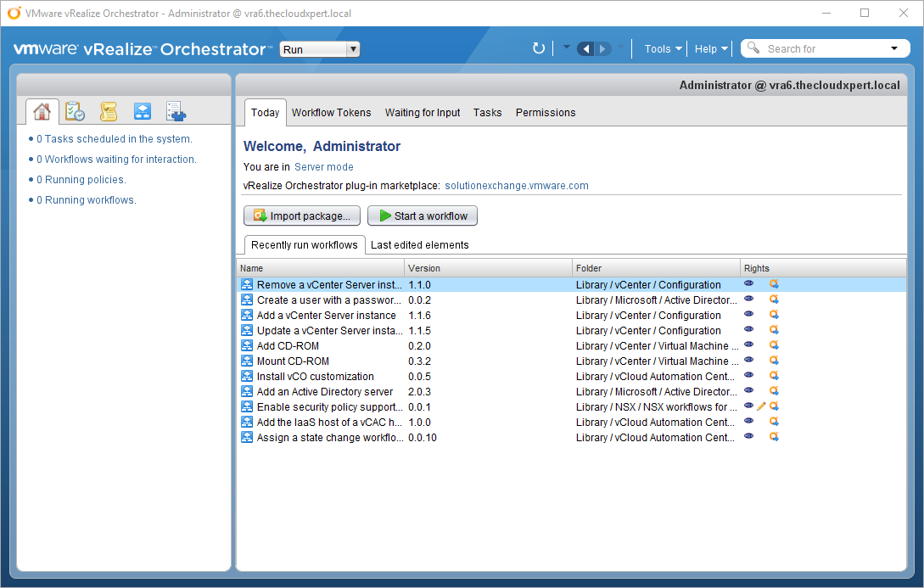
Task: Click the refresh icon in the toolbar
Action: tap(539, 48)
